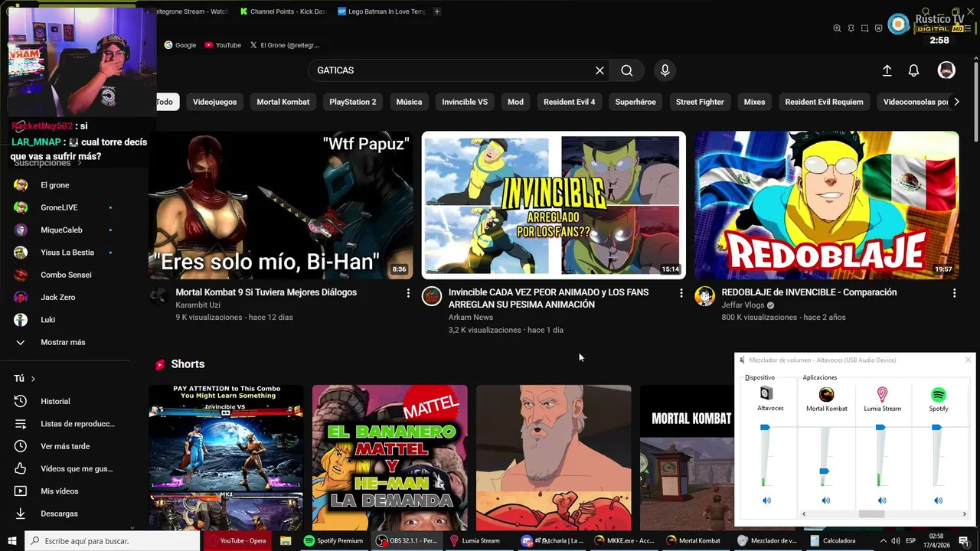Click the Altavoces device icon
The width and height of the screenshot is (980, 551).
click(766, 393)
